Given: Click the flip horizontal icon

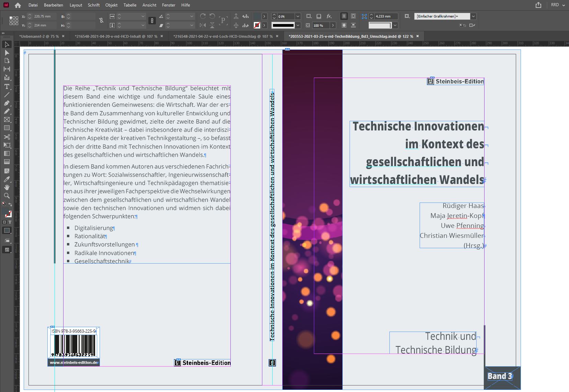Looking at the screenshot, I should tap(203, 25).
